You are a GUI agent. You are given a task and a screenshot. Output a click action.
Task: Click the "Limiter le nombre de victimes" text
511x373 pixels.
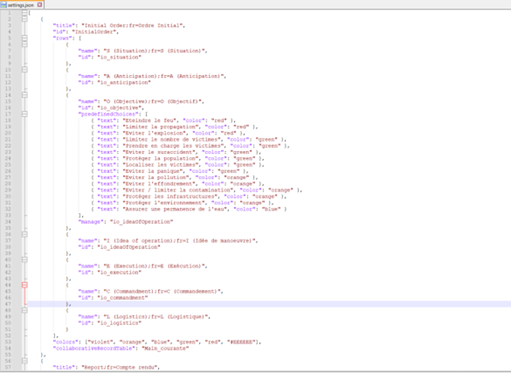(172, 139)
